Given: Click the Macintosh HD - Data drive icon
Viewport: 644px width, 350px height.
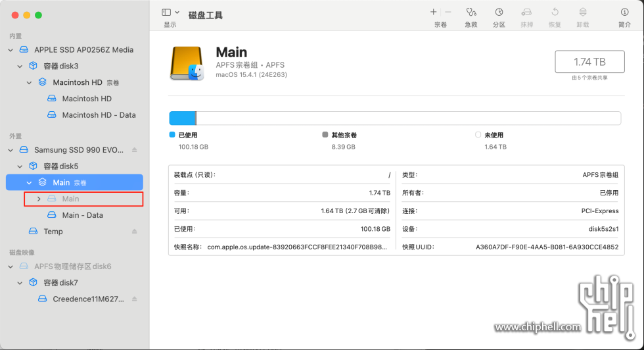Looking at the screenshot, I should pos(52,114).
